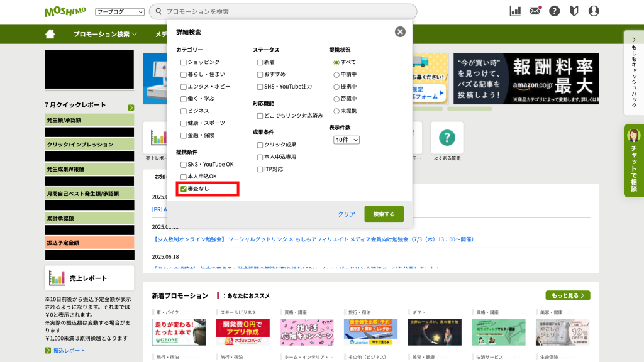Select the 提携中 radio button

coord(336,87)
